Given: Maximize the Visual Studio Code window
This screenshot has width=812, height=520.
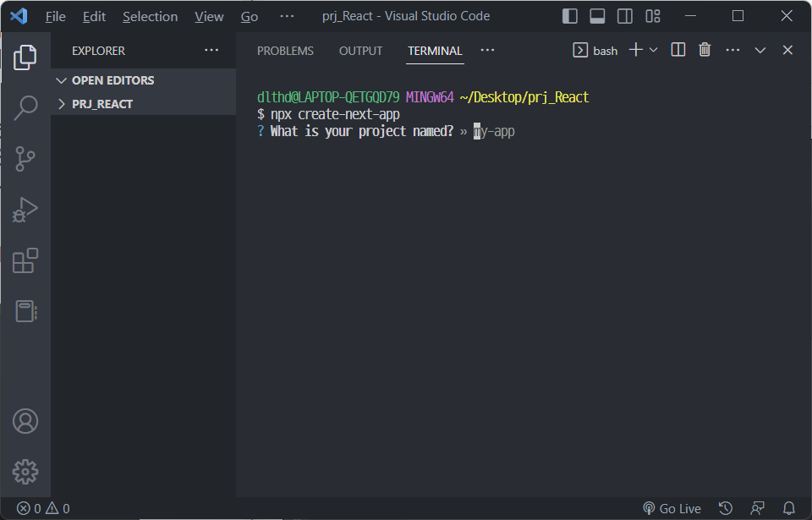Looking at the screenshot, I should [738, 16].
